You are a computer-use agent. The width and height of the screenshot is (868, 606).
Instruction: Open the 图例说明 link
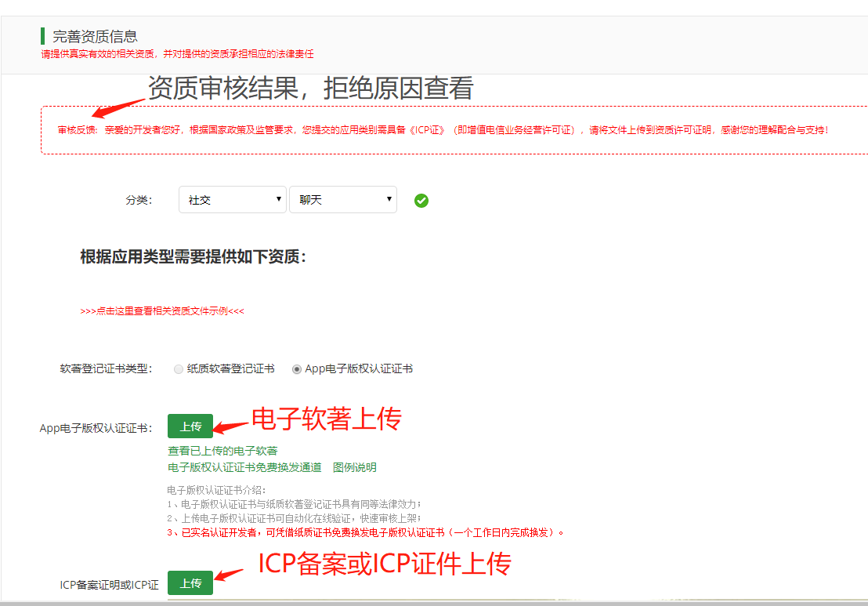pyautogui.click(x=355, y=467)
